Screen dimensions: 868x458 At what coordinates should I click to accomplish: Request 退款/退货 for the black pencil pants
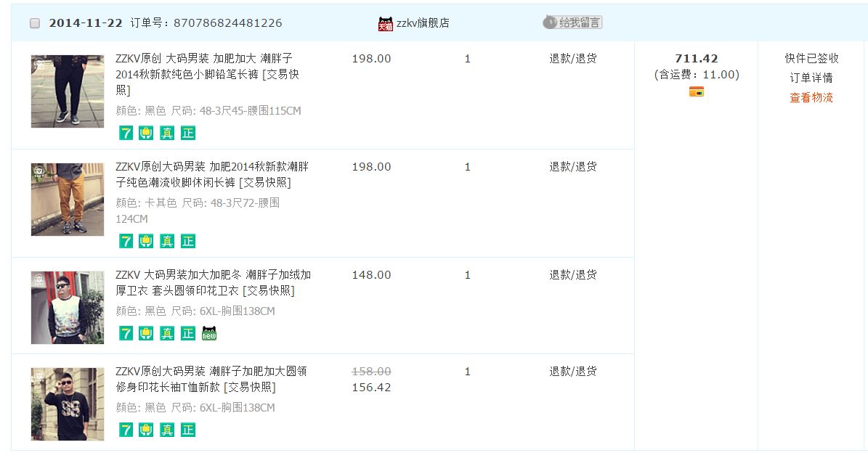pyautogui.click(x=572, y=59)
